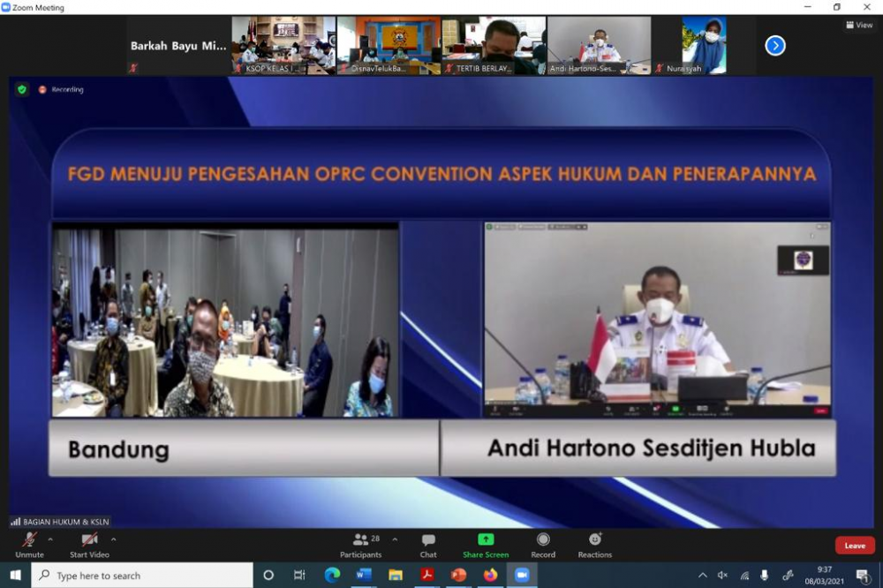Select KSOP KELAS I participant thumbnail
883x588 pixels.
click(283, 46)
